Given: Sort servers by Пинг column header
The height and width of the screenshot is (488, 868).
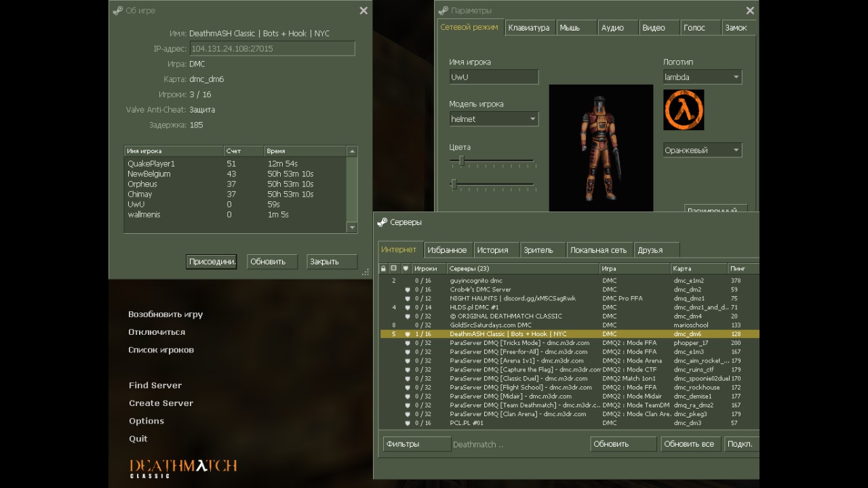Looking at the screenshot, I should (x=743, y=268).
